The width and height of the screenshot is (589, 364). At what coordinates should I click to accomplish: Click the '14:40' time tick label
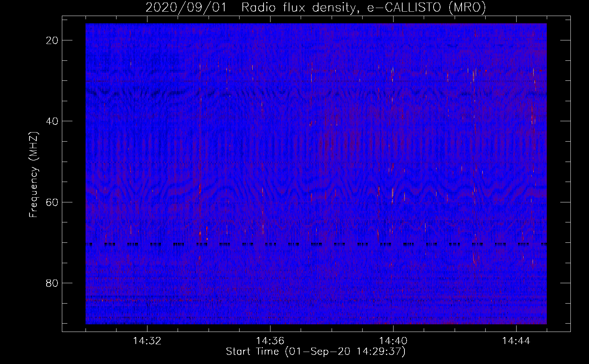click(393, 341)
